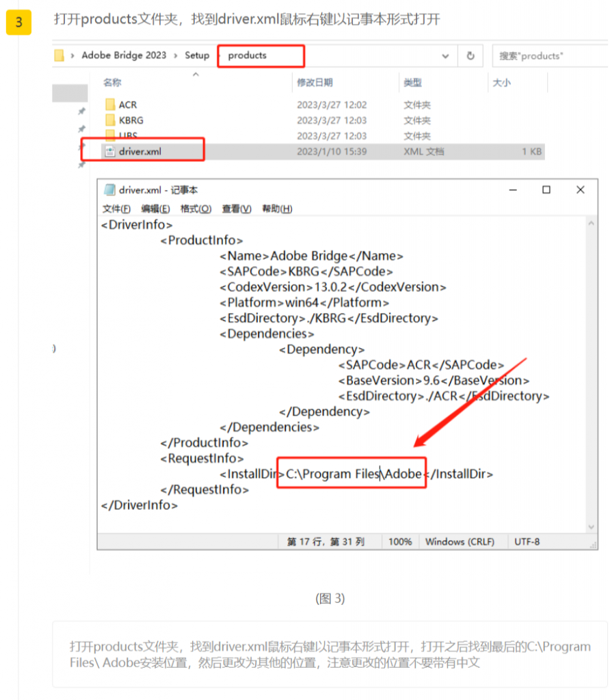This screenshot has height=700, width=610.
Task: Click the opening <RequestInfo> tag
Action: tap(202, 459)
